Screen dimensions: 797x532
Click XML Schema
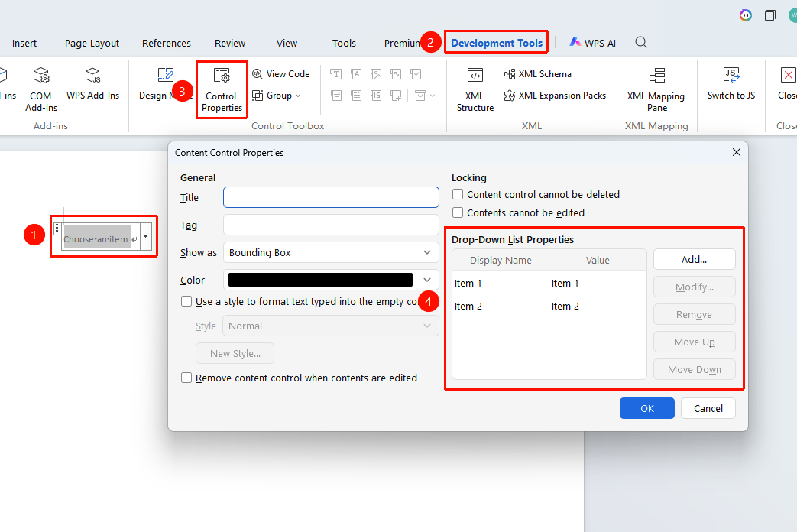pyautogui.click(x=538, y=73)
